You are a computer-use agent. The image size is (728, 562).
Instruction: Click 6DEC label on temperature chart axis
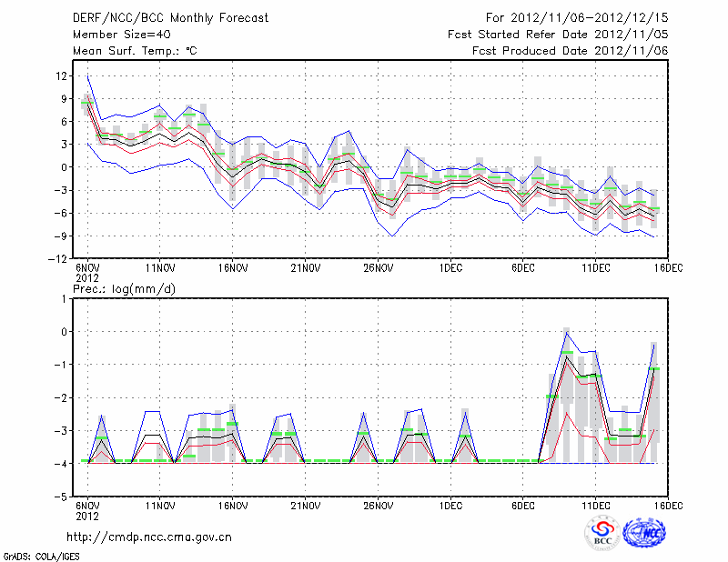[522, 268]
